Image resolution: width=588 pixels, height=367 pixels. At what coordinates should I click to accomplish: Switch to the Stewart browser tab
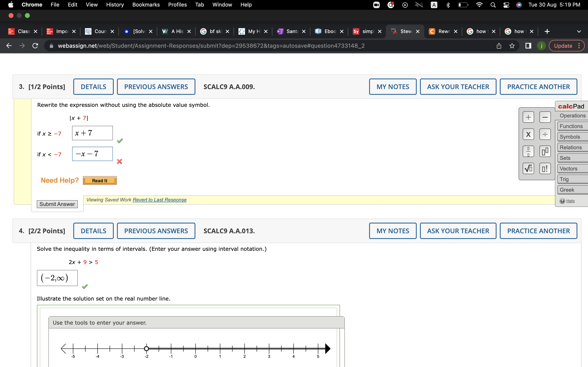click(405, 31)
